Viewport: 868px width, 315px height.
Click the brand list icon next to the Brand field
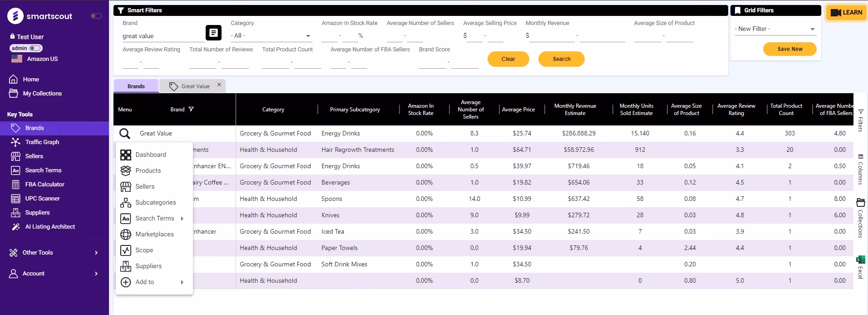pyautogui.click(x=213, y=33)
